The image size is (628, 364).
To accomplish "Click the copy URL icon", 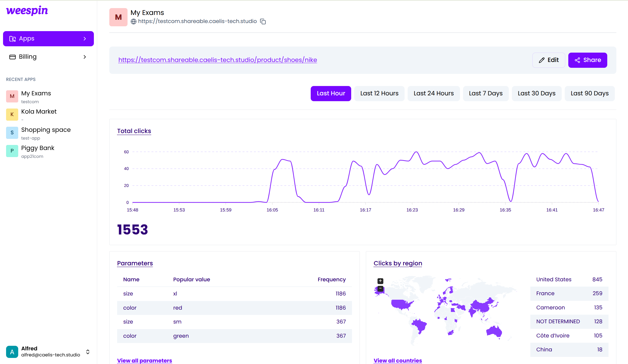I will [x=263, y=22].
